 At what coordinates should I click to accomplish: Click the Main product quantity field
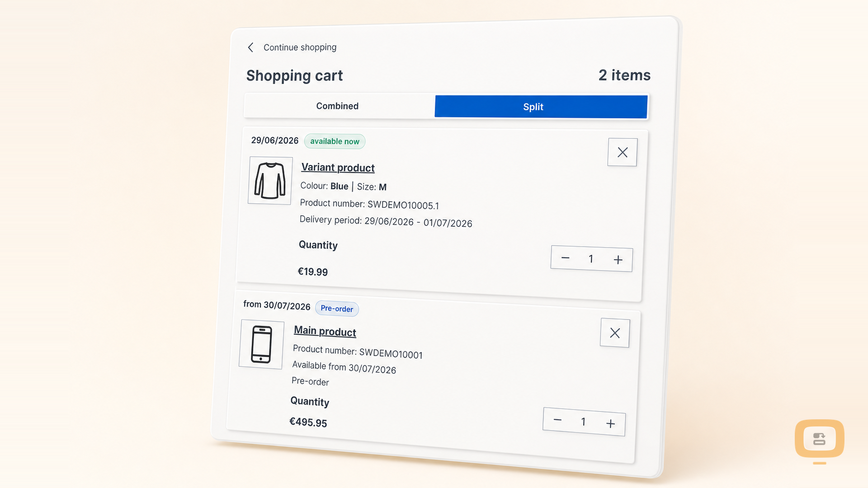coord(583,422)
